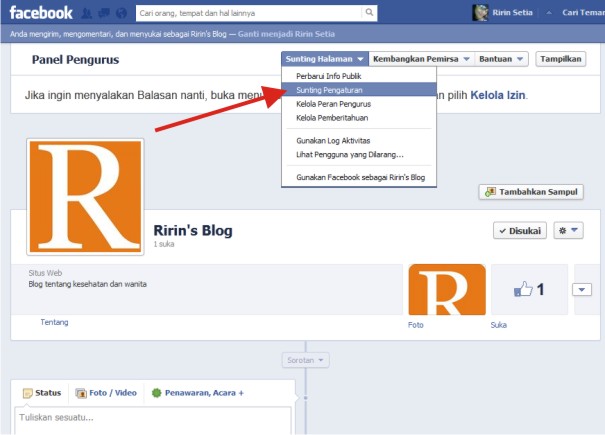
Task: Choose Sunting Pengaturan from menu
Action: pos(359,90)
